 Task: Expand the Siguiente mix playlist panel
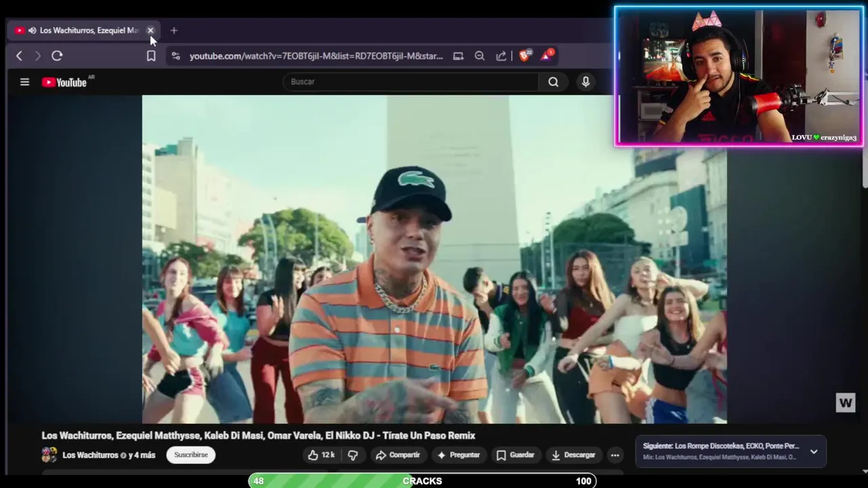(814, 451)
